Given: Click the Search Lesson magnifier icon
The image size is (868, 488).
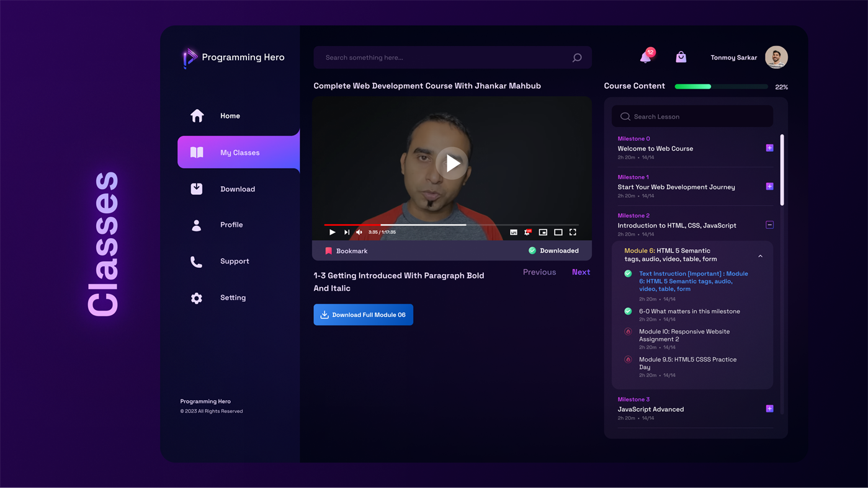Looking at the screenshot, I should tap(625, 117).
